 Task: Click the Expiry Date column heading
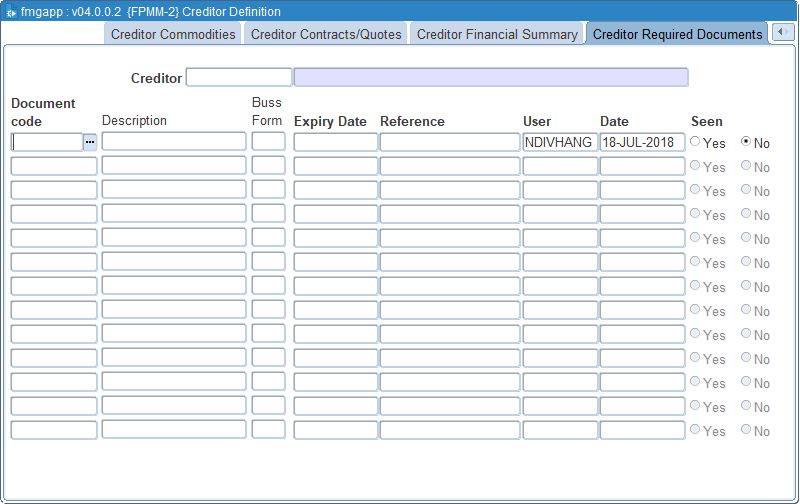(330, 121)
